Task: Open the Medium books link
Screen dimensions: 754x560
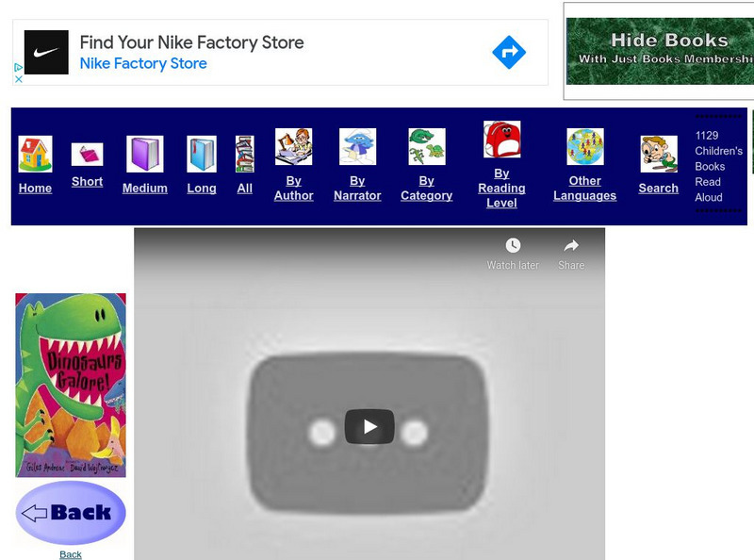Action: coord(145,189)
